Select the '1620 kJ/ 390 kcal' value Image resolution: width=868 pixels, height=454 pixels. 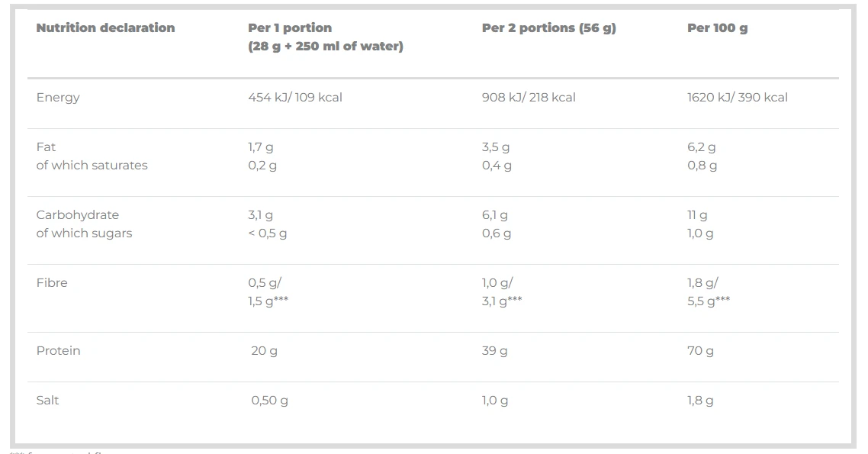click(x=737, y=98)
